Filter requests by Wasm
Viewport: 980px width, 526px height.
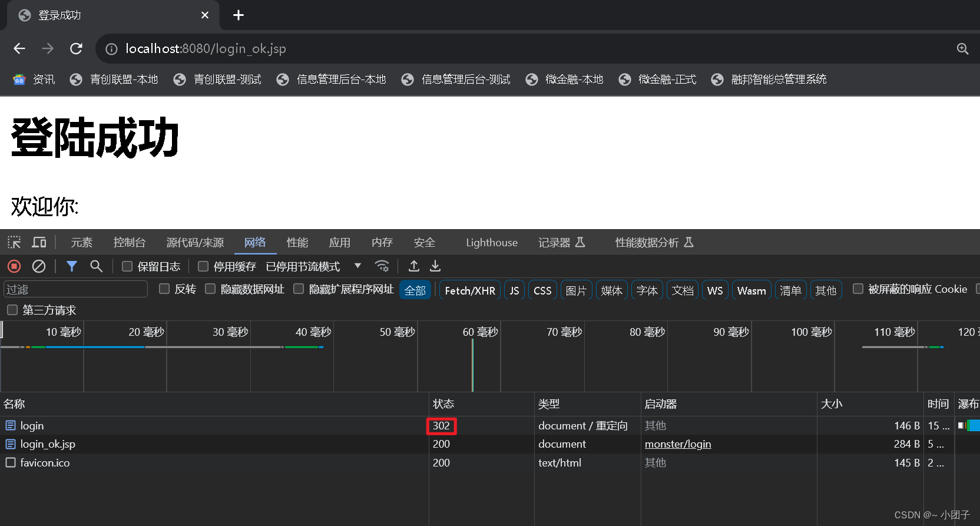click(751, 290)
